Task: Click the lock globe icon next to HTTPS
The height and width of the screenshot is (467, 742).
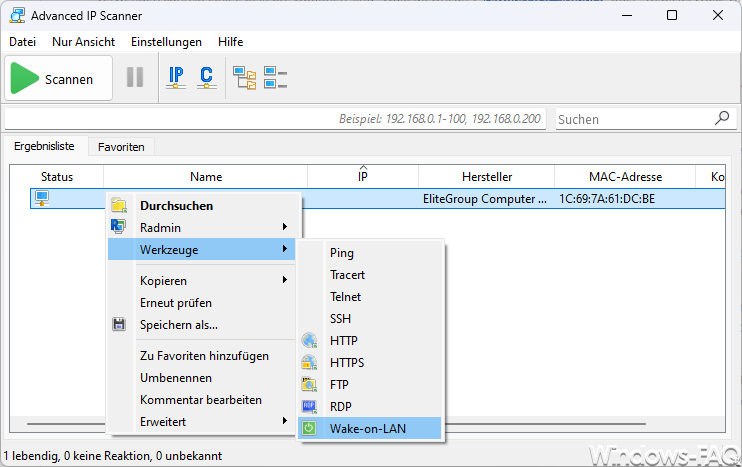Action: pos(309,362)
